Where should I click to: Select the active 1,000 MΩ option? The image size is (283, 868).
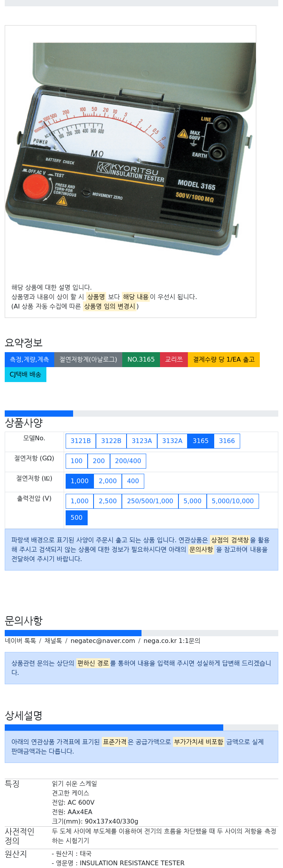click(x=79, y=481)
